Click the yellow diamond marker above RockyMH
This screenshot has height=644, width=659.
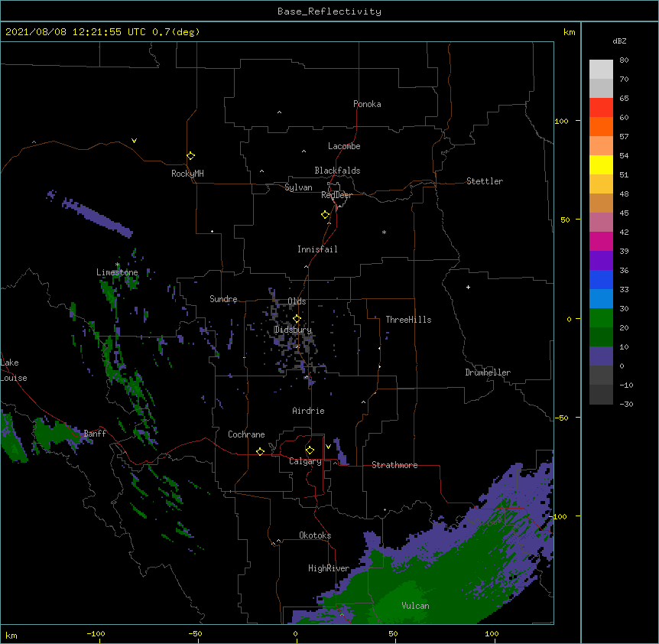coord(190,156)
